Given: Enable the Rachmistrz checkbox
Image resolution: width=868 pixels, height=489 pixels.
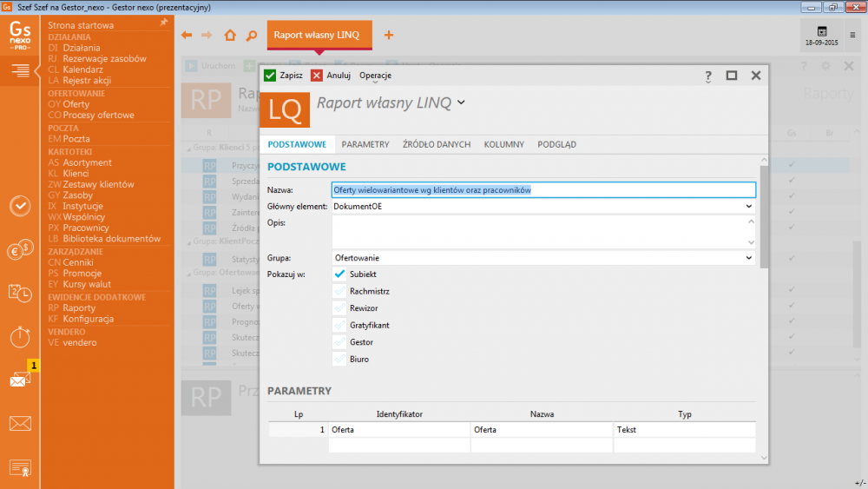Looking at the screenshot, I should [x=339, y=291].
